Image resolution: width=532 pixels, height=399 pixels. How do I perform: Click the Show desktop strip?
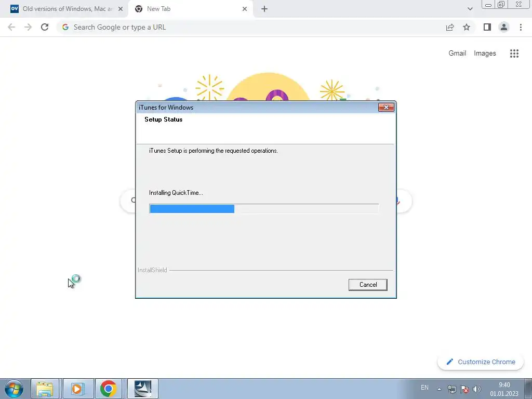(x=528, y=389)
